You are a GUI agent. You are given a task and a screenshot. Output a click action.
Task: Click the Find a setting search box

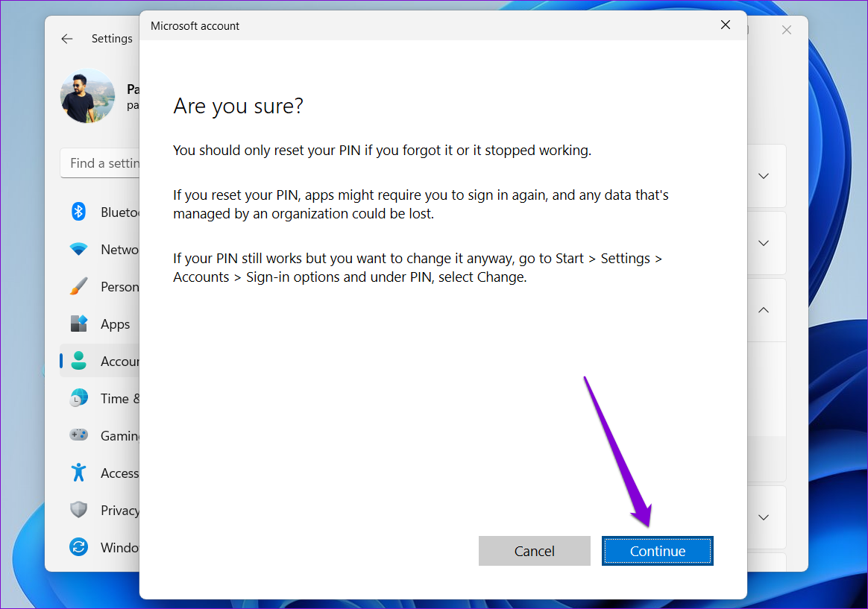[100, 163]
